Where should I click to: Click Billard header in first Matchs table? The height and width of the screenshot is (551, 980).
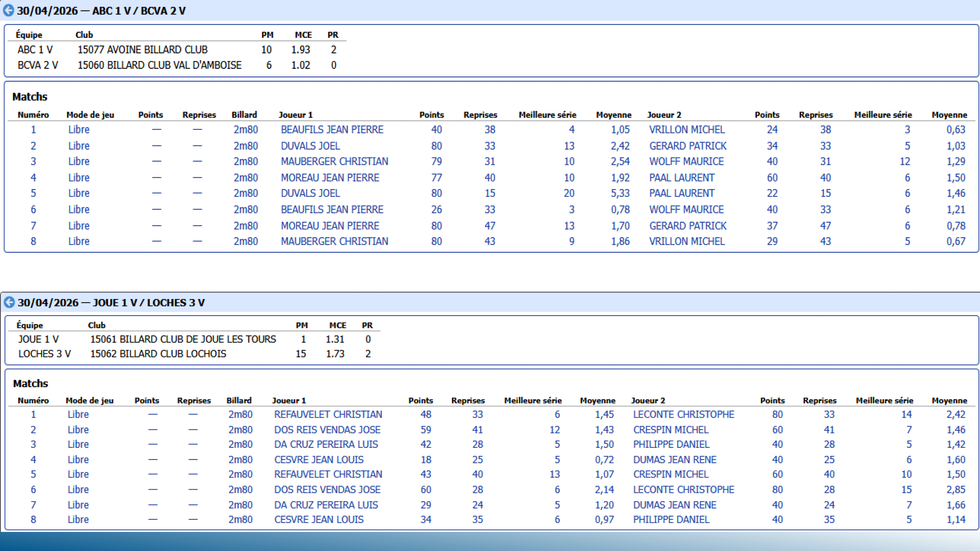(x=244, y=115)
